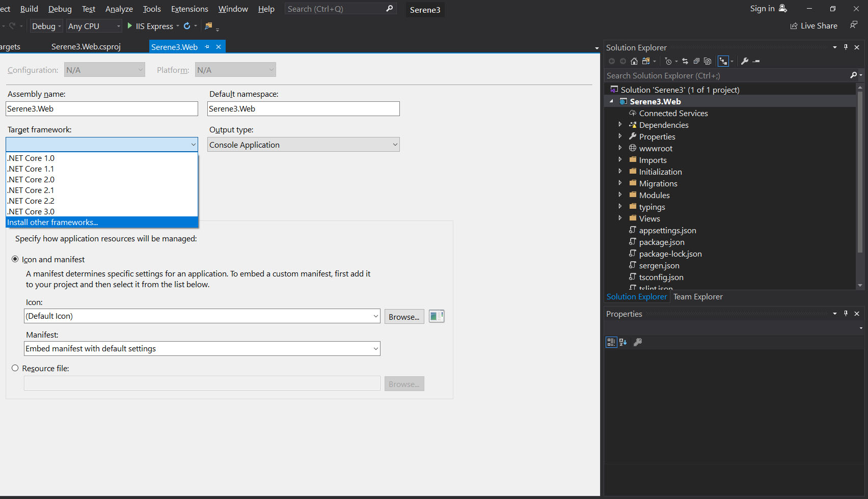The width and height of the screenshot is (868, 499).
Task: Collapse all items in Solution Explorer
Action: click(x=697, y=61)
